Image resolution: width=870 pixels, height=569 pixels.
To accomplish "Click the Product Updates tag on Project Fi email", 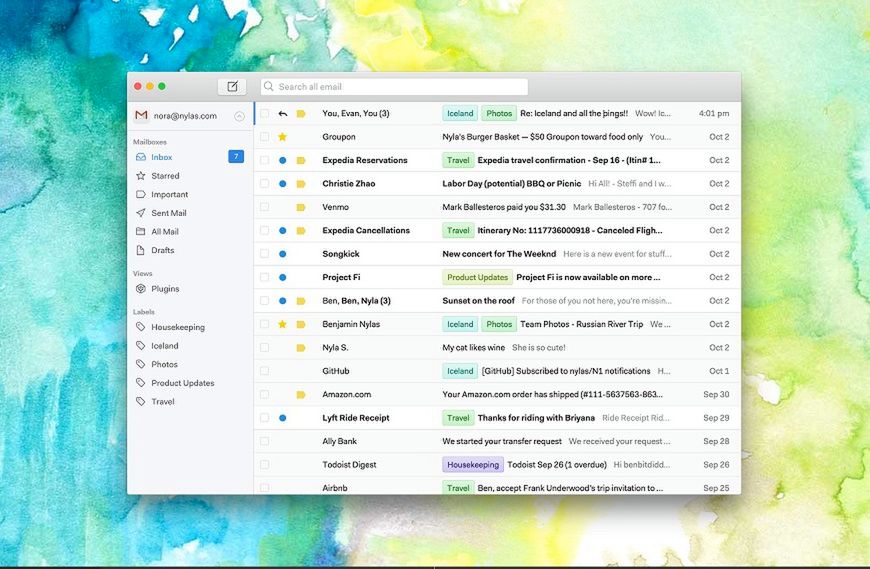I will 477,277.
